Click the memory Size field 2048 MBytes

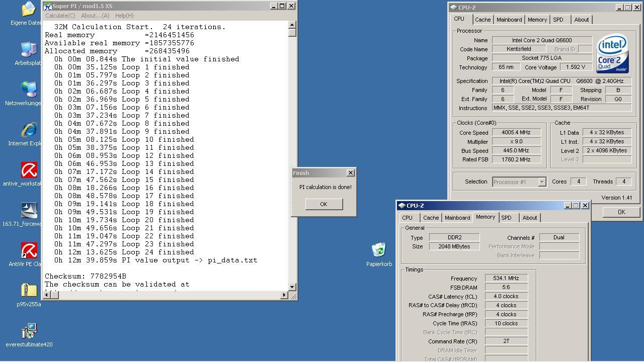[454, 246]
